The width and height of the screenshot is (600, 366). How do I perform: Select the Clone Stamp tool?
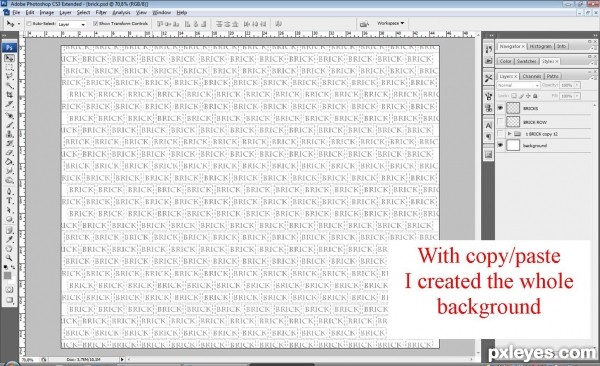click(x=9, y=134)
